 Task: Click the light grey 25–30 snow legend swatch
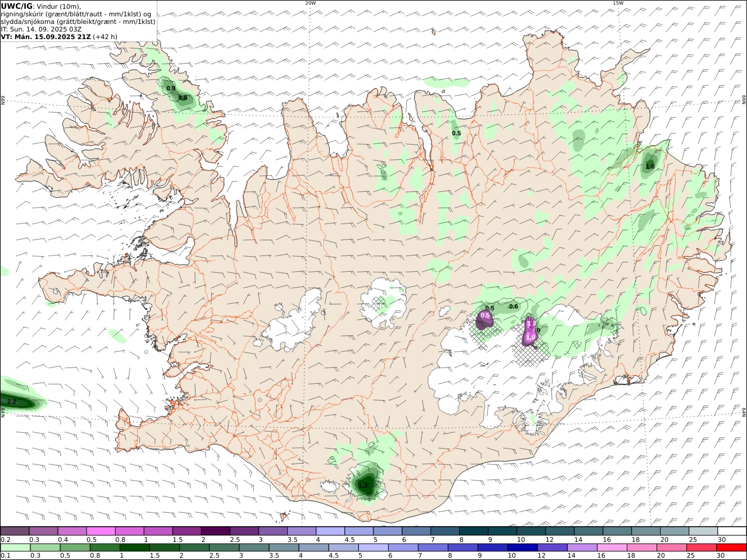pos(703,531)
